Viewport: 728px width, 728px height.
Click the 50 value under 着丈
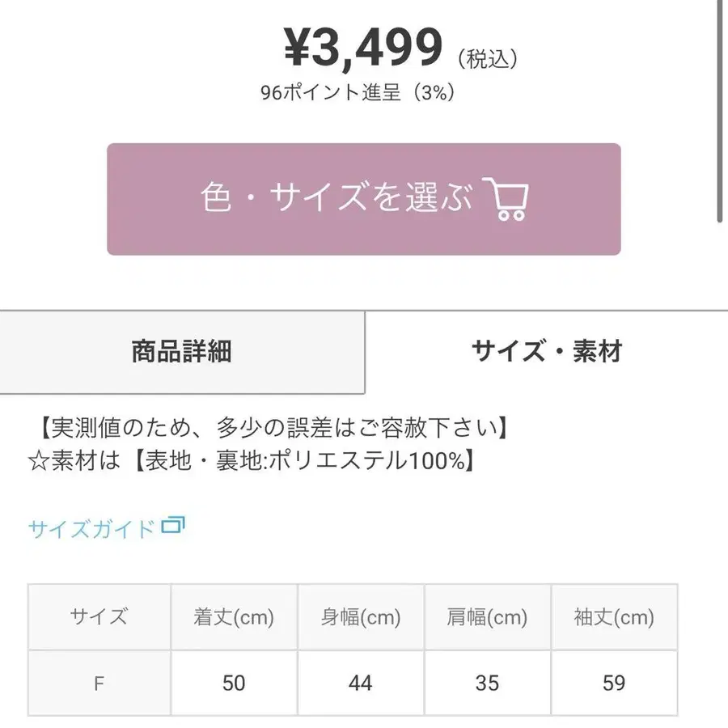(233, 683)
